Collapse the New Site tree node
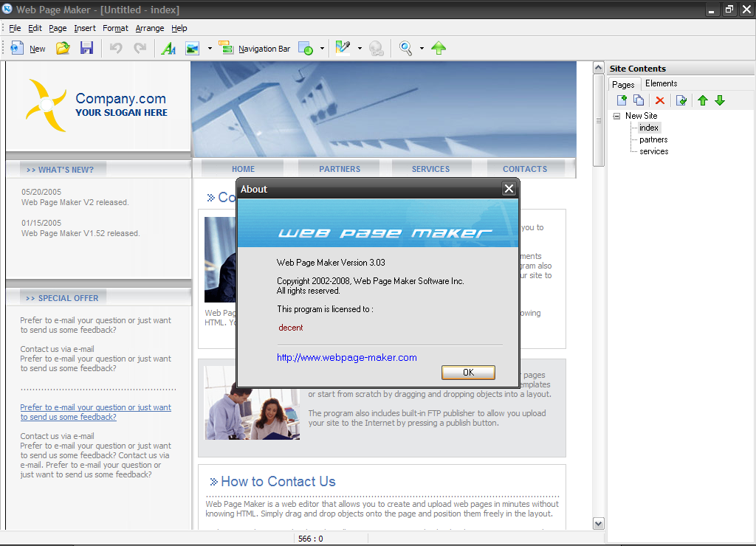This screenshot has width=756, height=546. click(616, 116)
